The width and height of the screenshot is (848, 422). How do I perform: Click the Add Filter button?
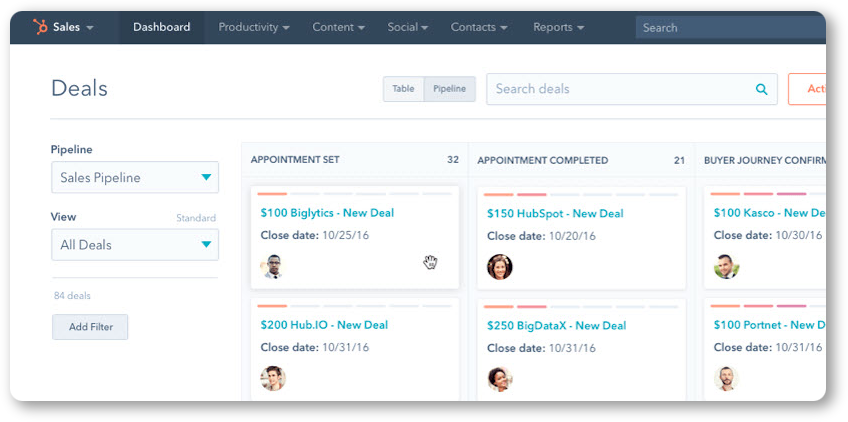(90, 327)
